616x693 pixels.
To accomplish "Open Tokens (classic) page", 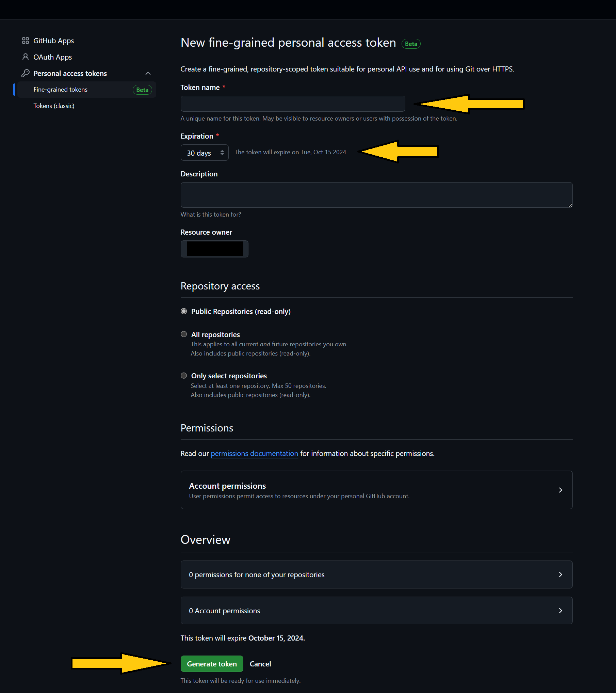I will click(x=54, y=106).
